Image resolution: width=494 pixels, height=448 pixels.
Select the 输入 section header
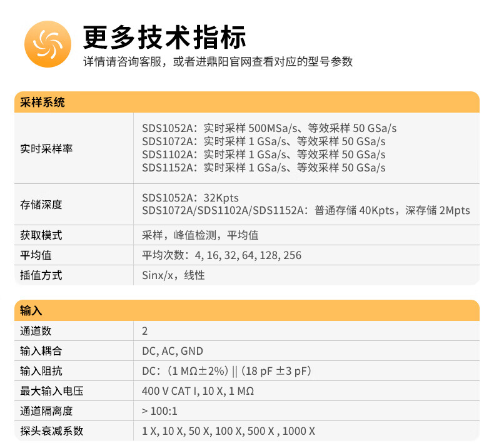coord(31,311)
